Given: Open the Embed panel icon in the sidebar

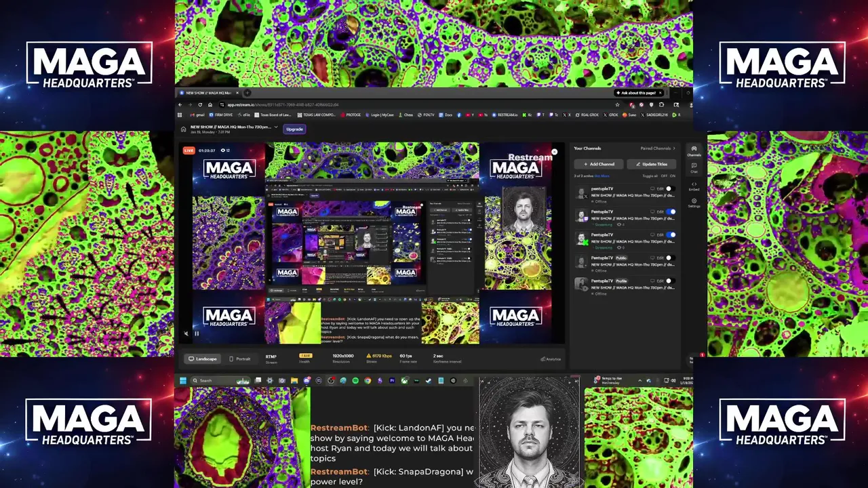Looking at the screenshot, I should tap(694, 186).
